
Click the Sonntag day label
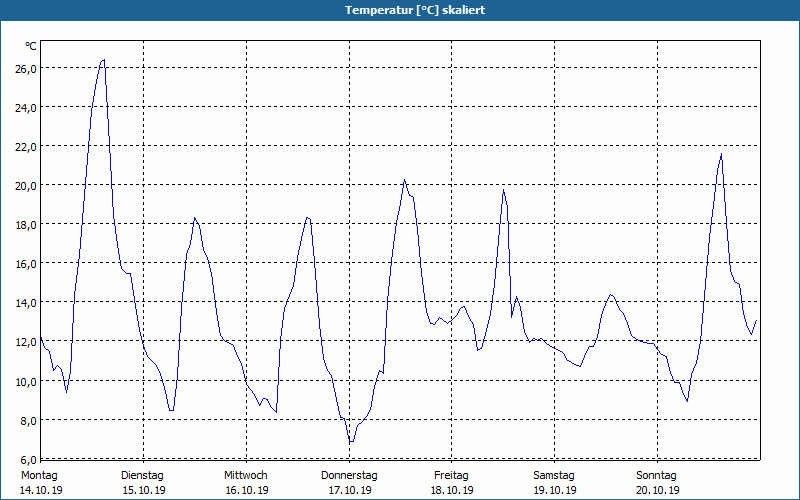pos(656,476)
